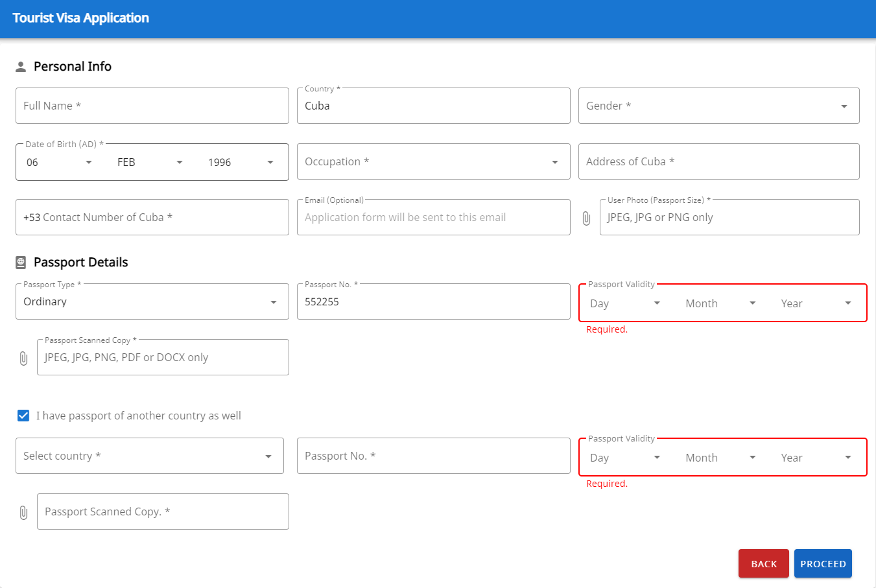Click the second Passport Scanned Copy field

pyautogui.click(x=163, y=512)
